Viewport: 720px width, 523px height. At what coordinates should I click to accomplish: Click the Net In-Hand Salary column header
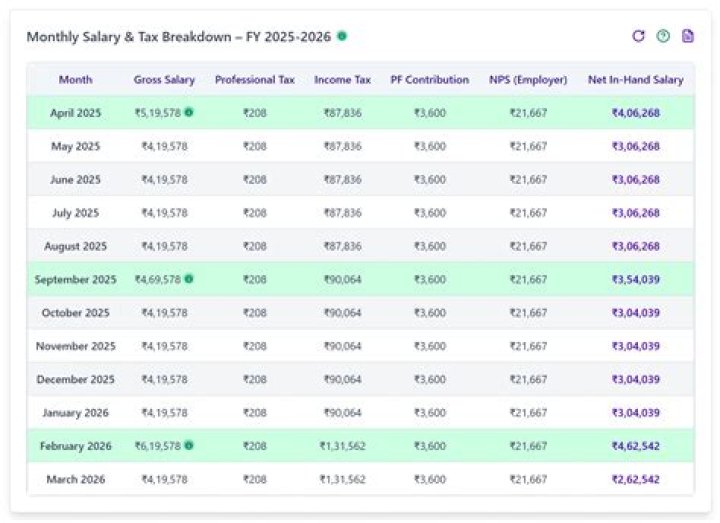635,80
